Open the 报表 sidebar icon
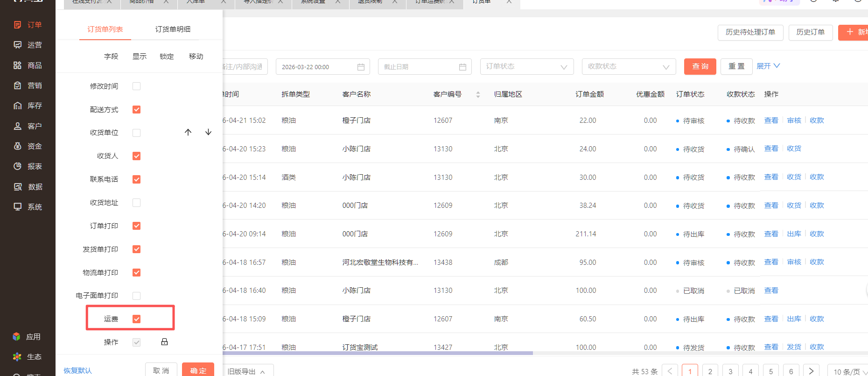The image size is (868, 376). (18, 166)
